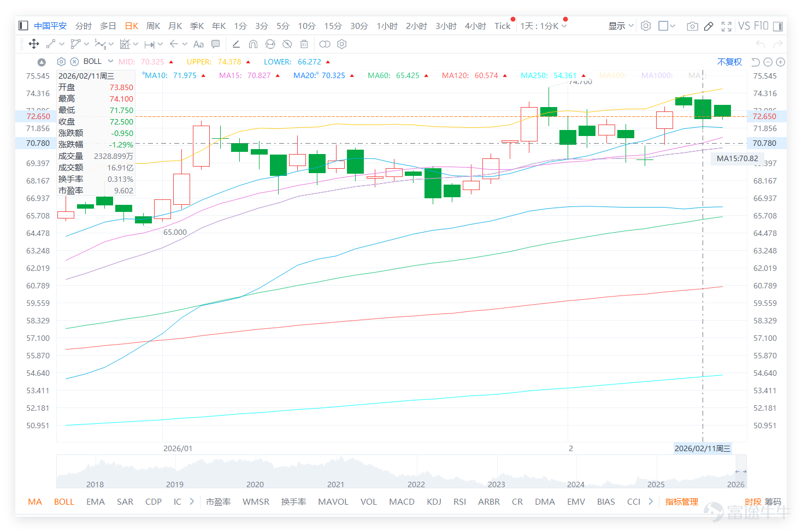Open BOLL indicator settings gear
Image resolution: width=802 pixels, height=532 pixels.
pyautogui.click(x=61, y=62)
